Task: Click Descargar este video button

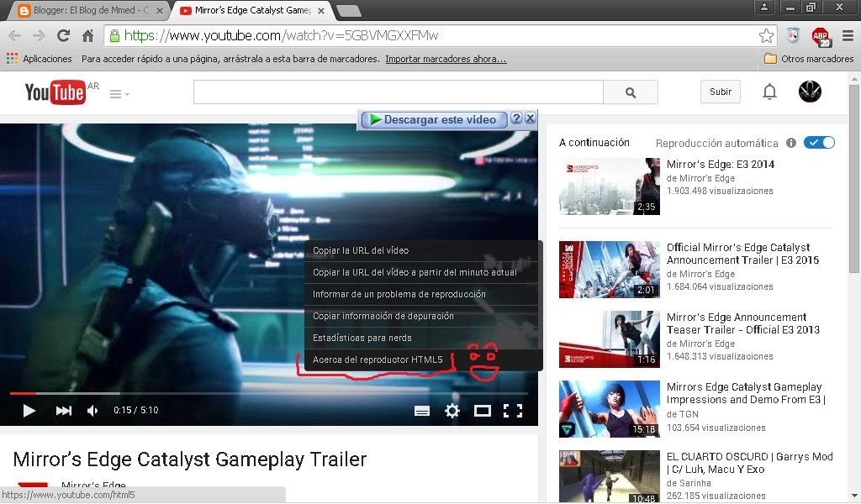Action: [x=433, y=119]
